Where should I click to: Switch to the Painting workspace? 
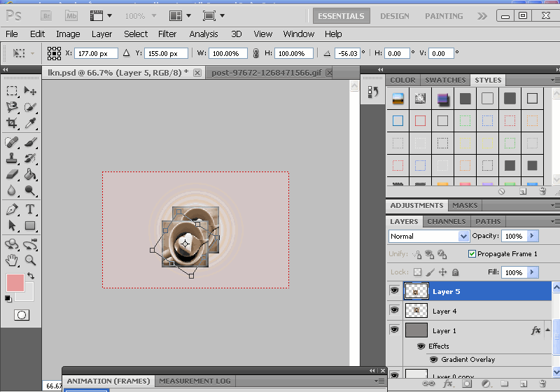pyautogui.click(x=444, y=16)
